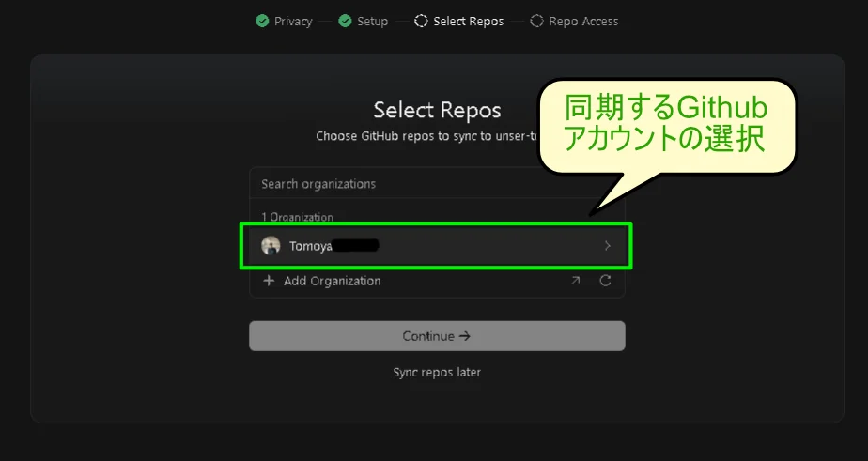Click the Tomoya avatar thumbnail
The width and height of the screenshot is (868, 461).
click(271, 246)
